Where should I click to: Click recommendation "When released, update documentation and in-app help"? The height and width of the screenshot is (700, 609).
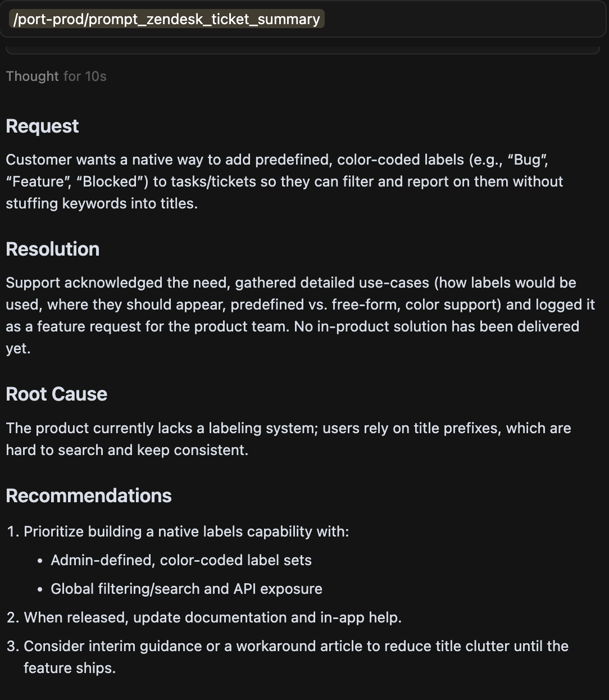[x=212, y=617]
